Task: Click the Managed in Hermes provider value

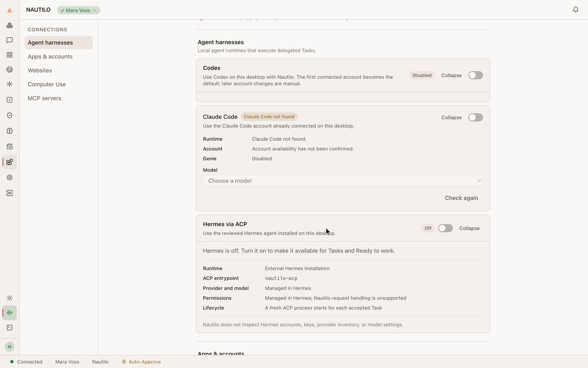Action: (x=288, y=288)
